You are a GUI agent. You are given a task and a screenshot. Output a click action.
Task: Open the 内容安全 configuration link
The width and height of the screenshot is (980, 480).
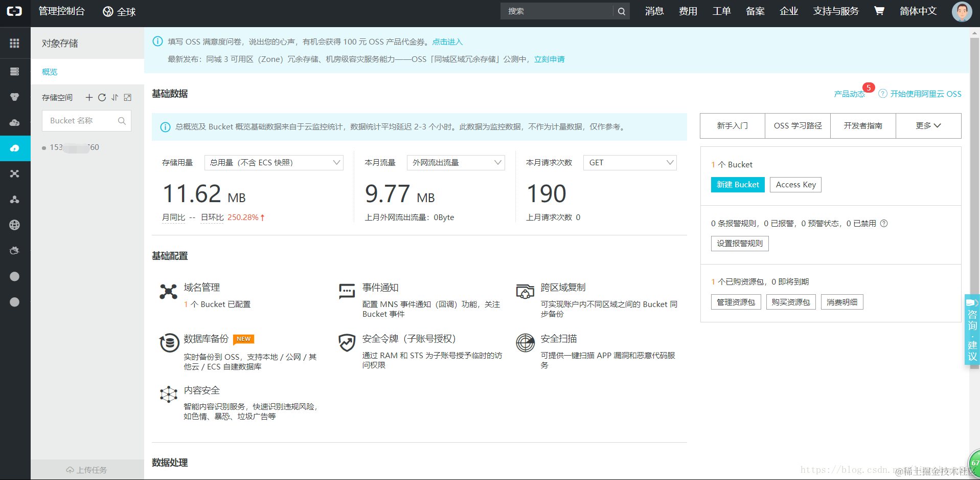(202, 390)
